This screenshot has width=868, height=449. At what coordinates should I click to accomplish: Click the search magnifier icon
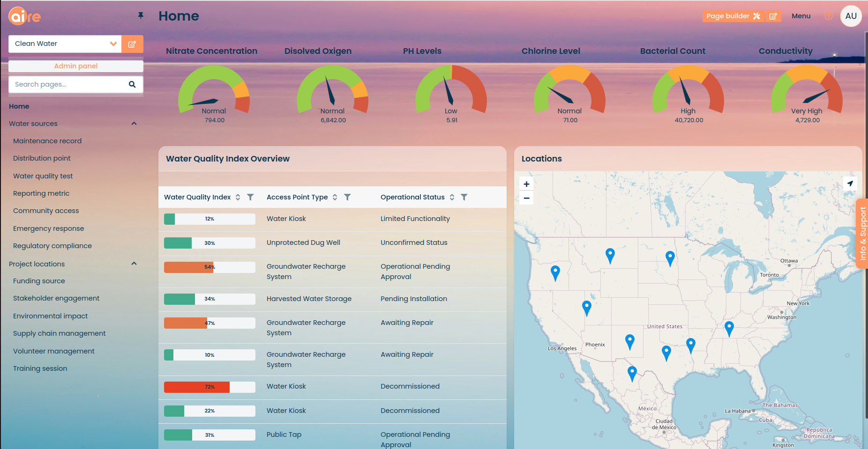coord(132,84)
